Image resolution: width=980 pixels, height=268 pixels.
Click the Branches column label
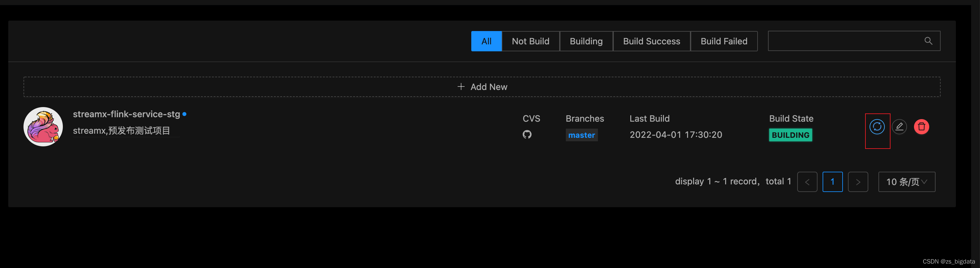pyautogui.click(x=585, y=118)
